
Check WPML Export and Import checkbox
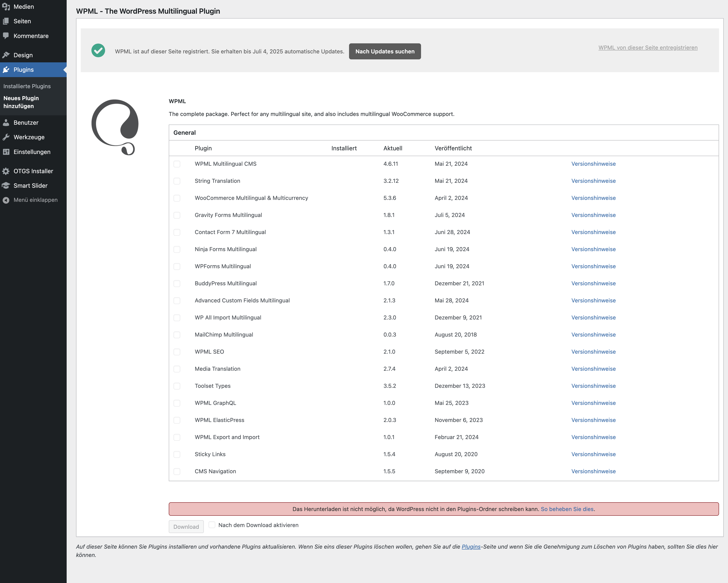coord(177,437)
